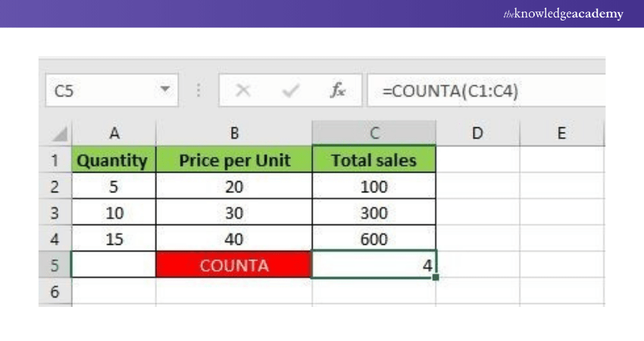Select row 1 header

coord(55,161)
